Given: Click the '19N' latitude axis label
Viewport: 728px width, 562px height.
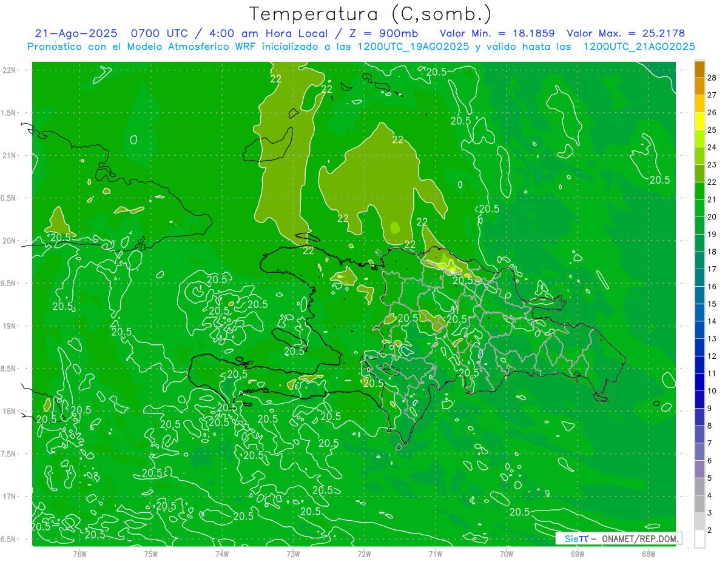Looking at the screenshot, I should 9,326.
